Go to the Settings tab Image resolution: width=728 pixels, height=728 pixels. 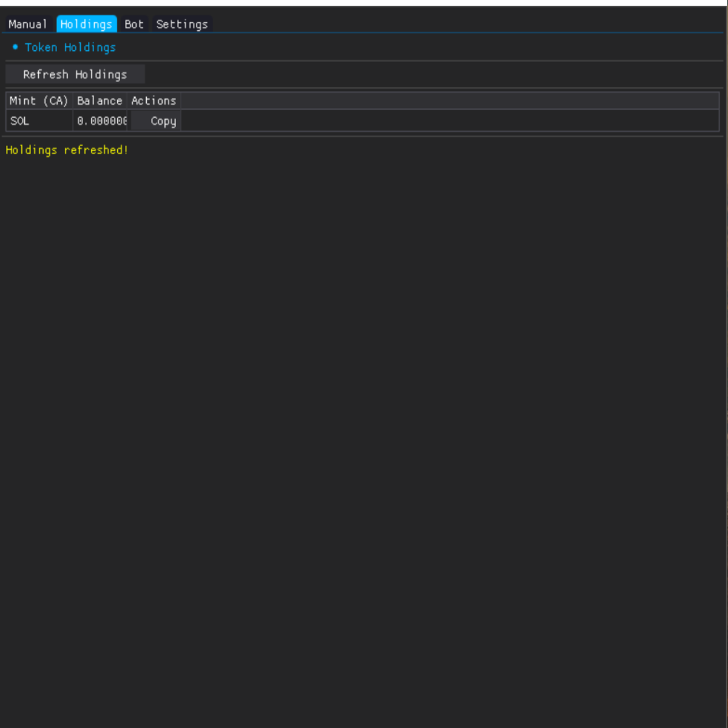(182, 24)
